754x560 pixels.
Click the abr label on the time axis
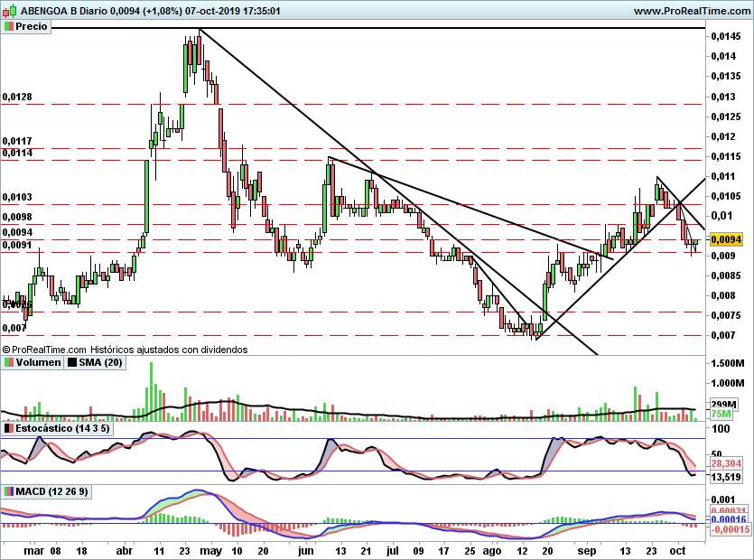click(125, 551)
